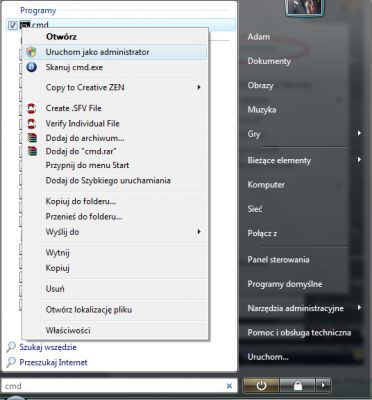372x400 pixels.
Task: Click the cmd program icon in Programy list
Action: click(x=25, y=24)
